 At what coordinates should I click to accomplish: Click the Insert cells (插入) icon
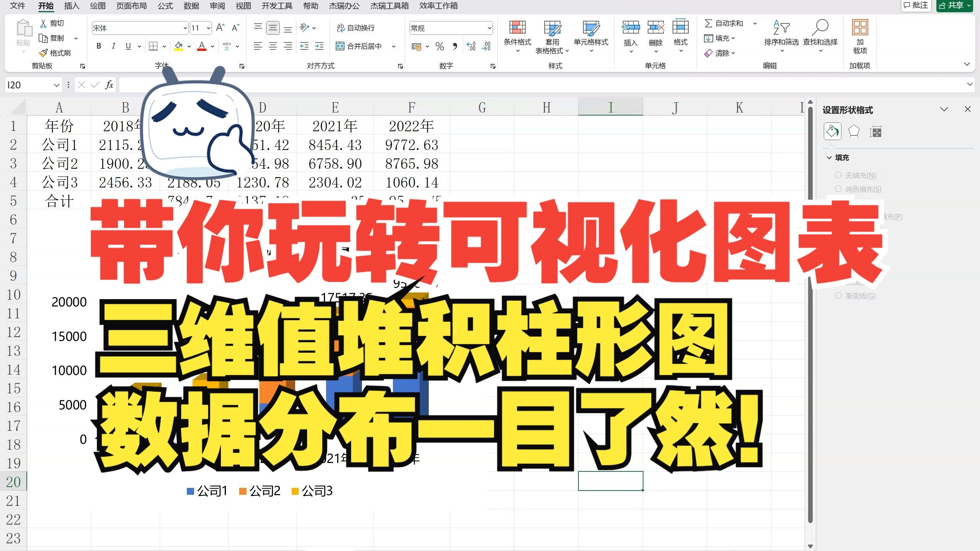(x=630, y=28)
